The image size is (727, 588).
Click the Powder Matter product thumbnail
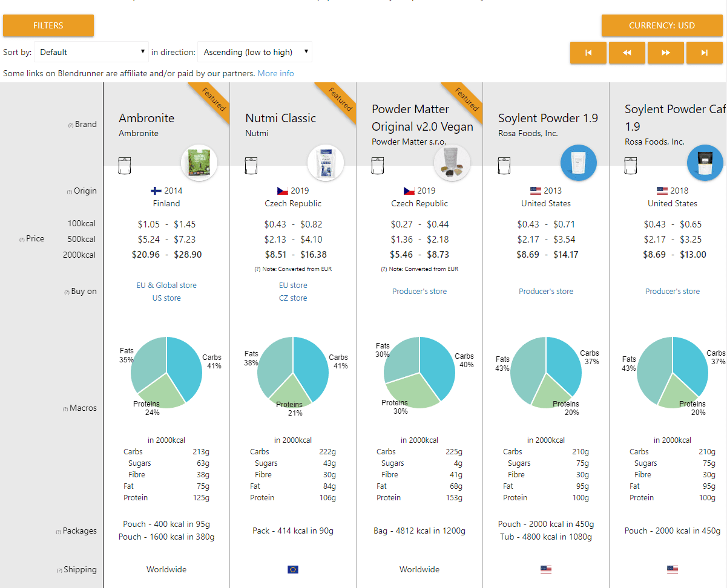[452, 163]
